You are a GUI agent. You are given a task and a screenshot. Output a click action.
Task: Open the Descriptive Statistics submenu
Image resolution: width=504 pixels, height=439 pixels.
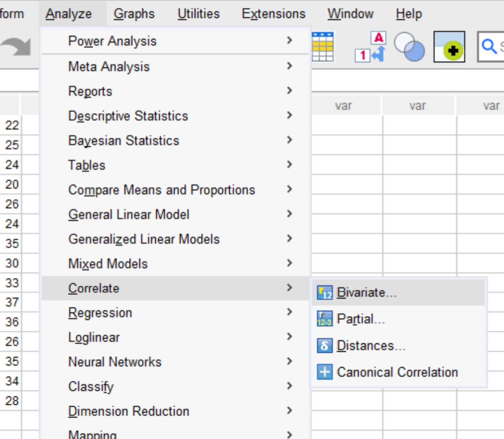click(175, 116)
